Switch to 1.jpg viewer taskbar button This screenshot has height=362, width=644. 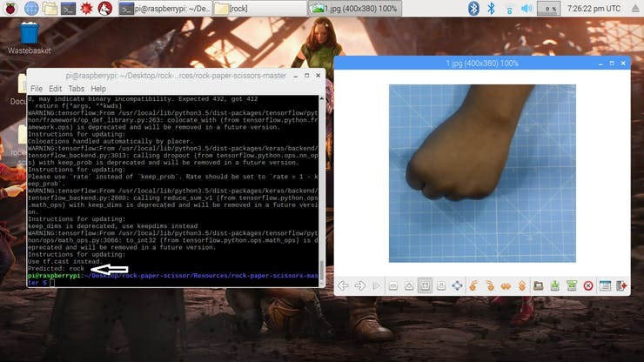point(355,8)
